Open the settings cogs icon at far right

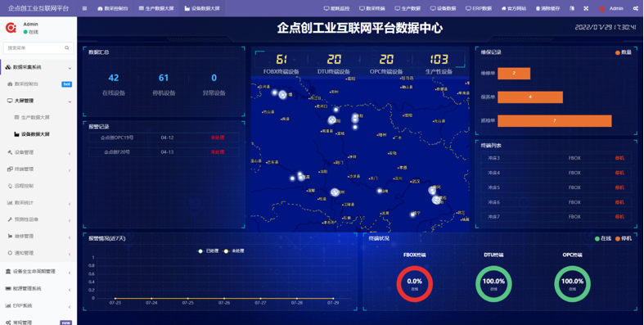635,8
